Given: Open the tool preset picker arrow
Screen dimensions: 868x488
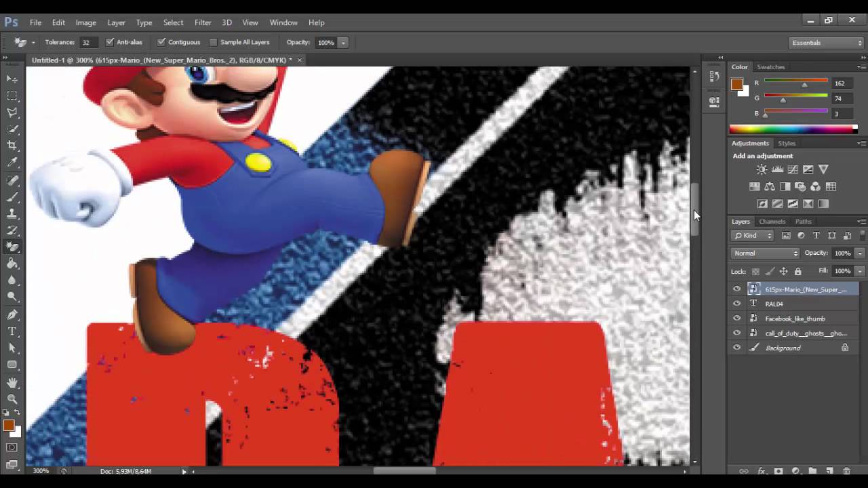Looking at the screenshot, I should pos(33,43).
